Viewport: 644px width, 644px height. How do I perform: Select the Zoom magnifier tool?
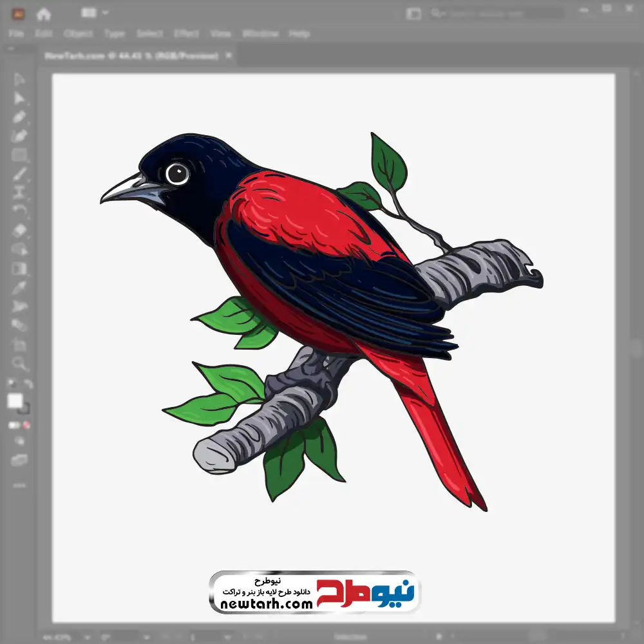coord(19,364)
